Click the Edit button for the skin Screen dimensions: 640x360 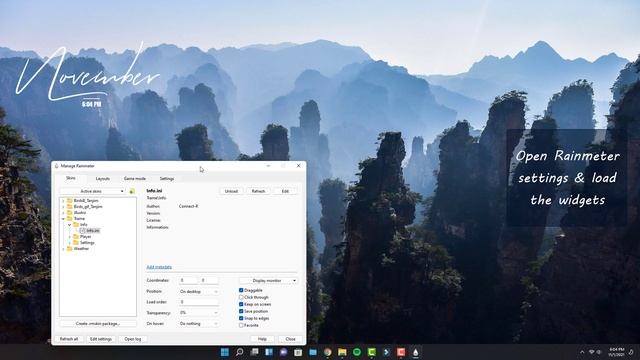pos(285,191)
